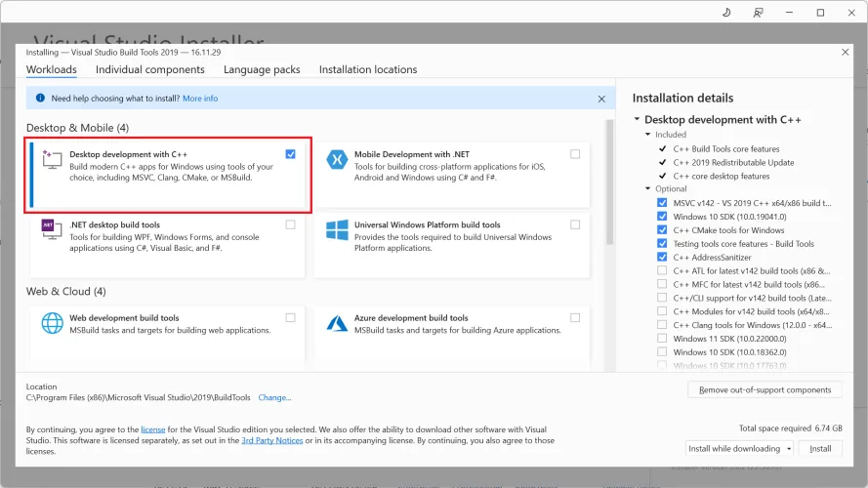Enable the Mobile Development with .NET checkbox
Screen dimensions: 868x488
(575, 154)
